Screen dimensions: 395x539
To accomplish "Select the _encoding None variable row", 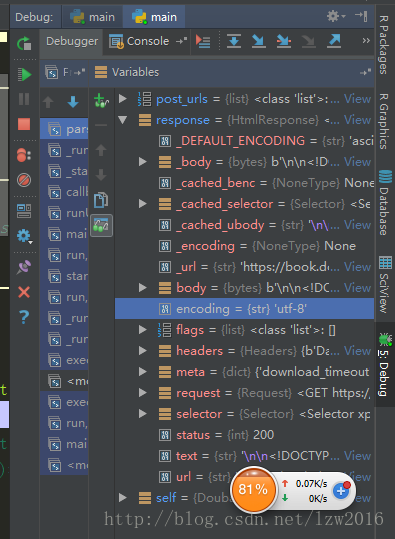I will (x=244, y=246).
